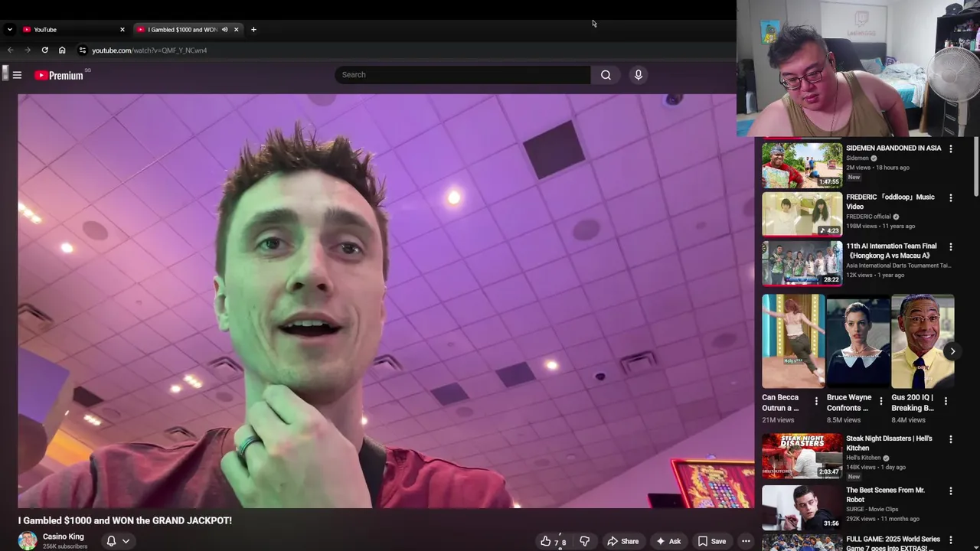The width and height of the screenshot is (980, 551).
Task: Open options for Mr. Robot video
Action: click(x=951, y=492)
